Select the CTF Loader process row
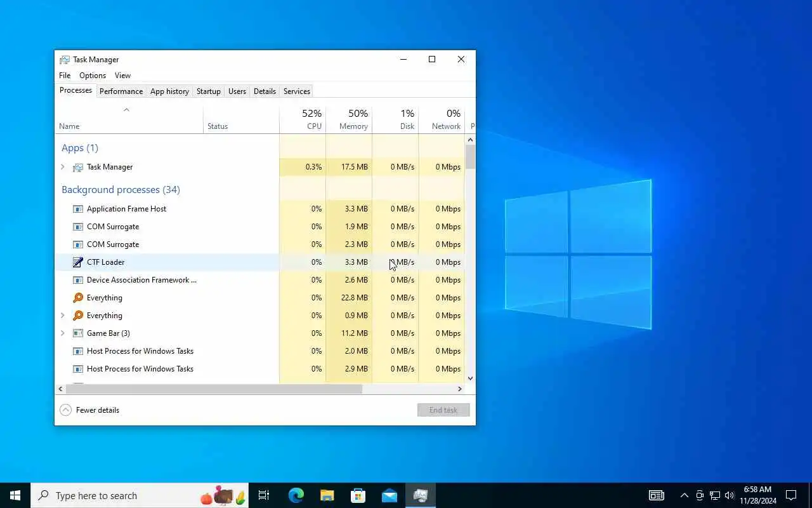812x508 pixels. tap(260, 262)
